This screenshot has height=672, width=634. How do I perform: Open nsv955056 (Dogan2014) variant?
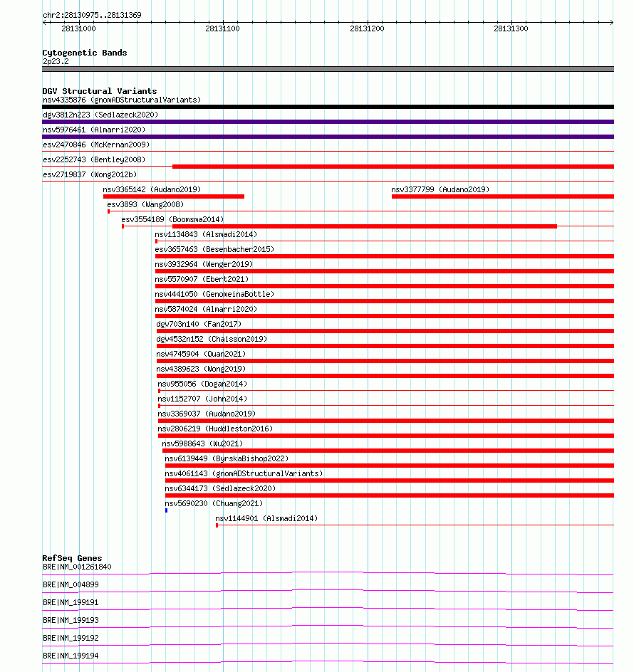click(x=202, y=384)
